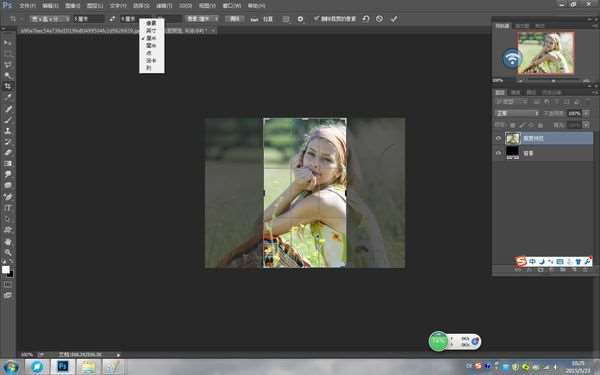Select the Hand tool
Viewport: 600px width, 375px height.
click(8, 241)
